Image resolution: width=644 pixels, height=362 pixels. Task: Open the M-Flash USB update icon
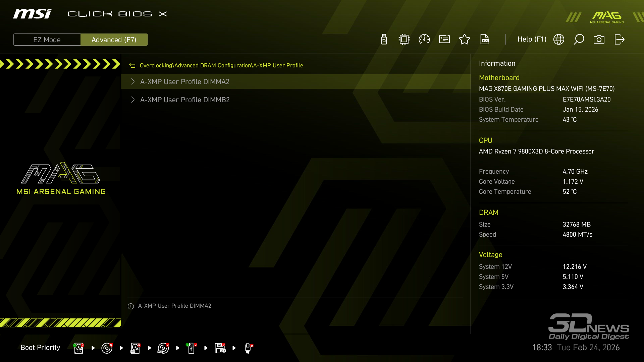[x=384, y=40]
